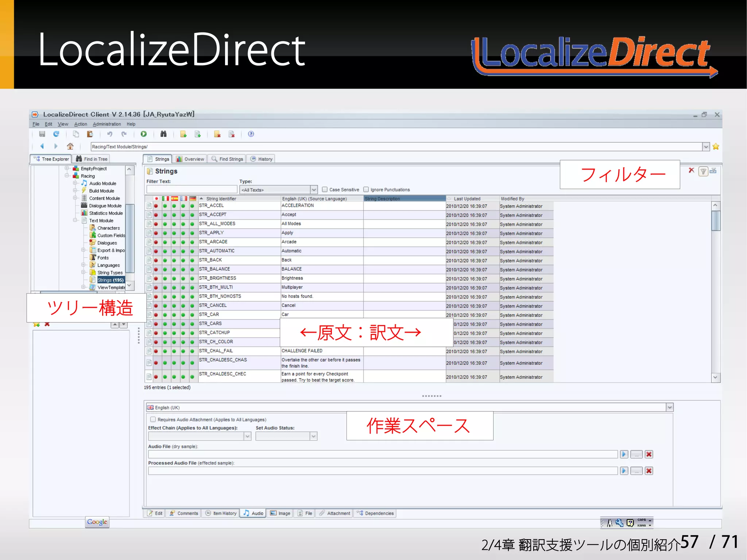This screenshot has width=747, height=560.
Task: Click play button for Processed Audio File
Action: tap(624, 471)
